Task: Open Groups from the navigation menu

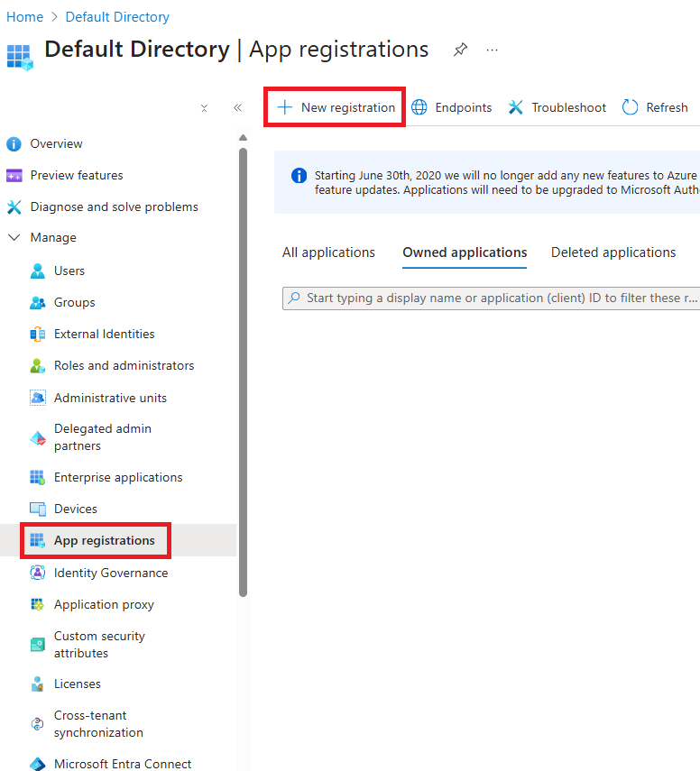Action: [x=72, y=302]
